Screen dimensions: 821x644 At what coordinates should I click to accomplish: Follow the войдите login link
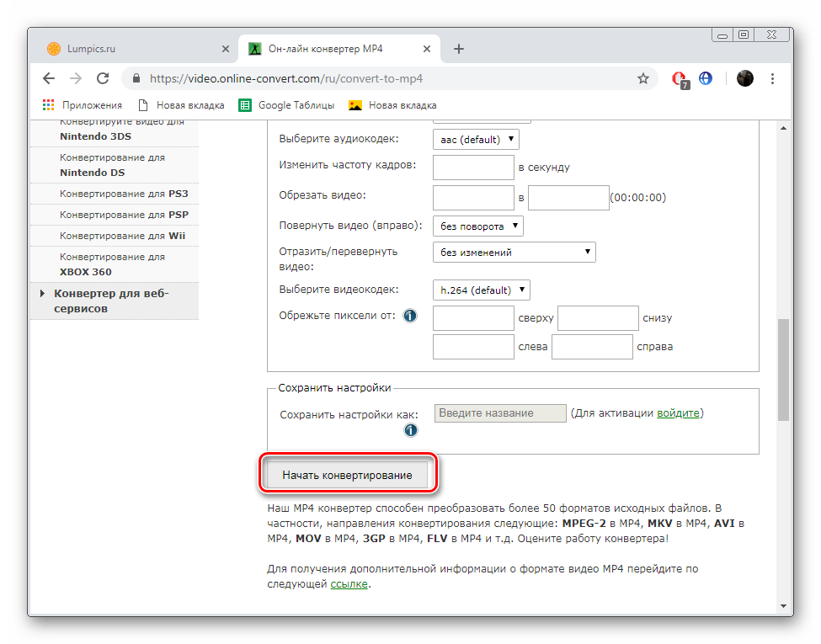point(678,413)
